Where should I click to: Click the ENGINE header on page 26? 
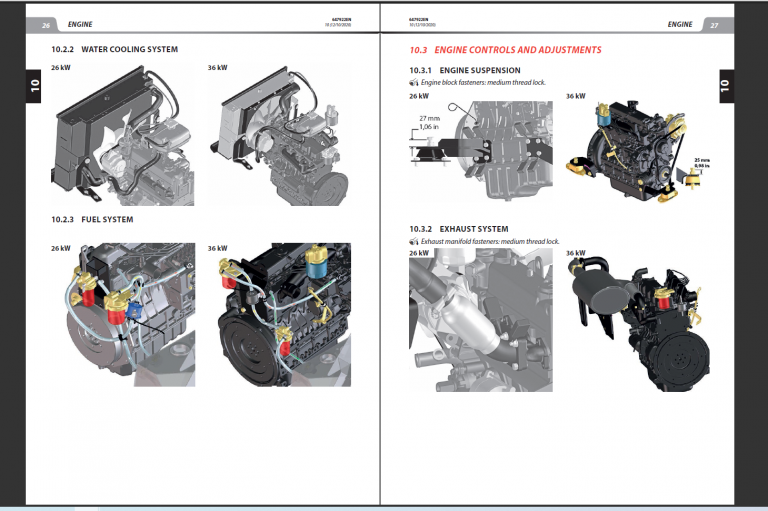click(x=80, y=24)
